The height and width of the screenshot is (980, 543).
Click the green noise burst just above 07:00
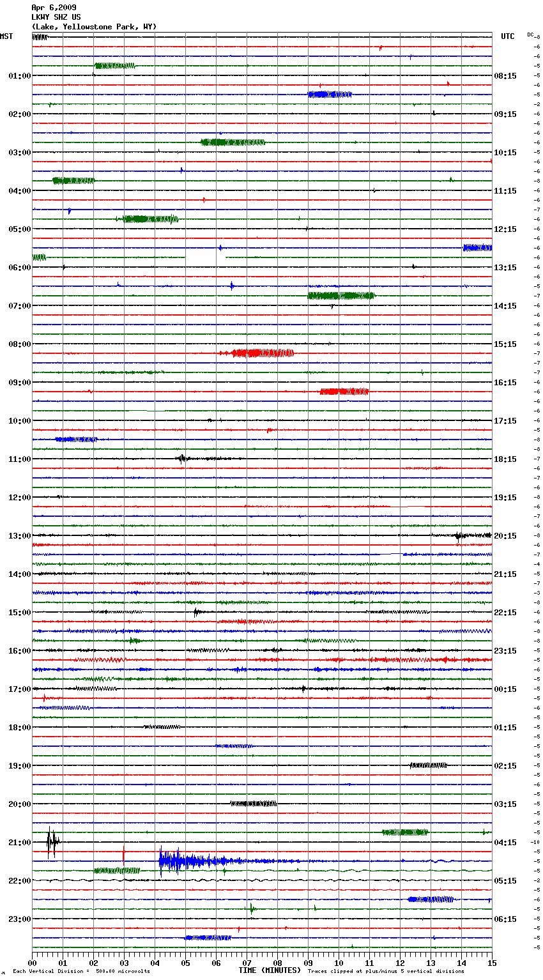[341, 295]
